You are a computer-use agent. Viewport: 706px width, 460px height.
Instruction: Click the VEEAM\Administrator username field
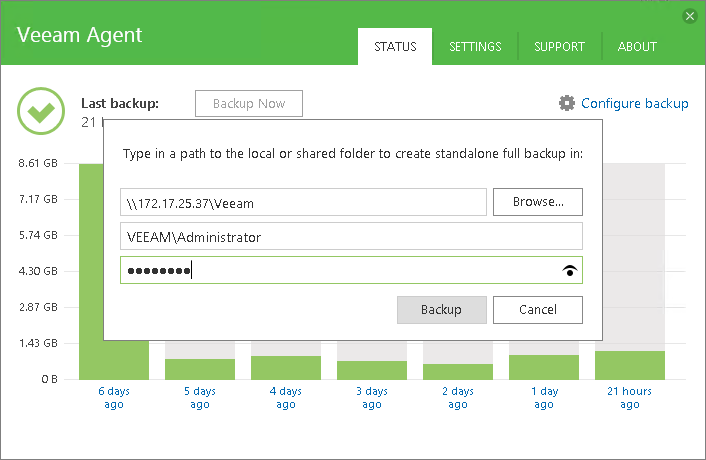pyautogui.click(x=351, y=237)
